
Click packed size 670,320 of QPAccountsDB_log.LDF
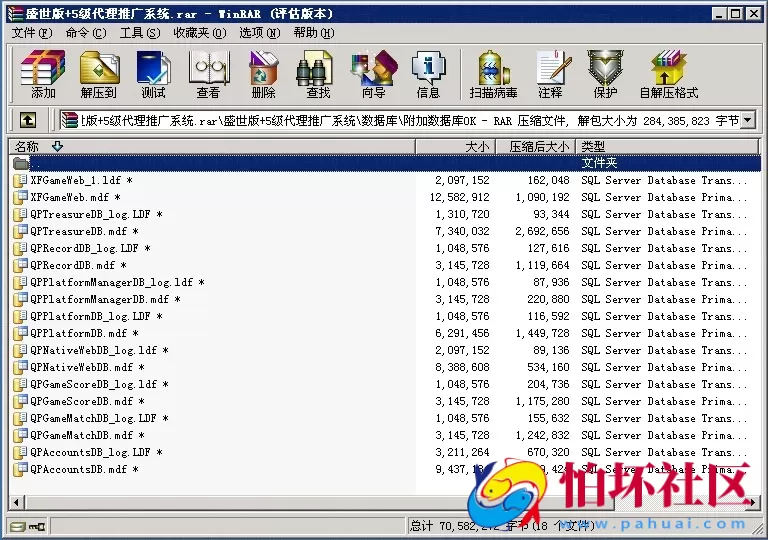click(549, 452)
